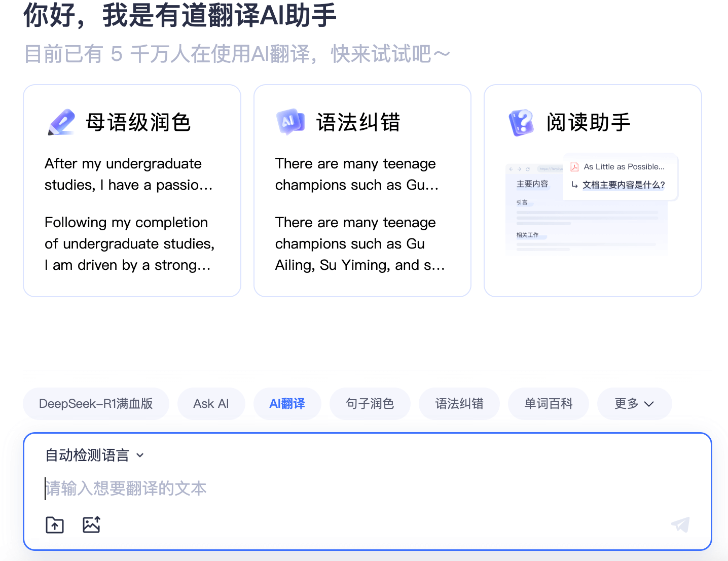This screenshot has width=728, height=561.
Task: Click the 语法纠错 pill button
Action: click(x=459, y=404)
